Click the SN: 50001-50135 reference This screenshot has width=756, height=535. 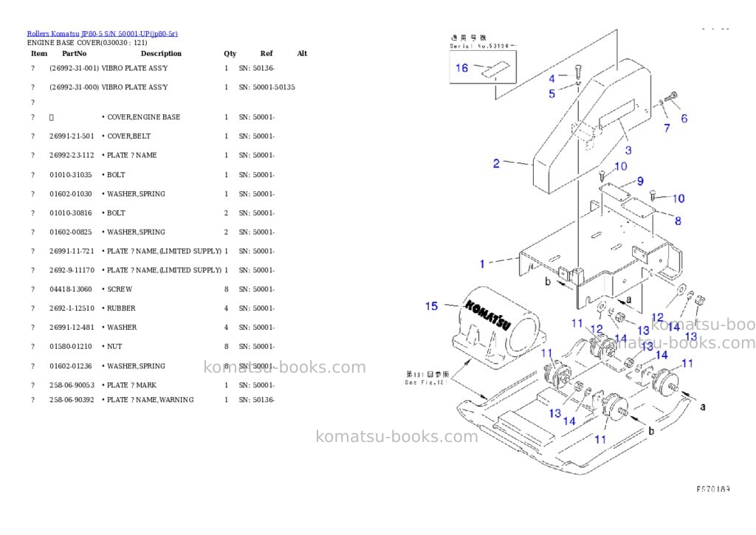[x=267, y=87]
